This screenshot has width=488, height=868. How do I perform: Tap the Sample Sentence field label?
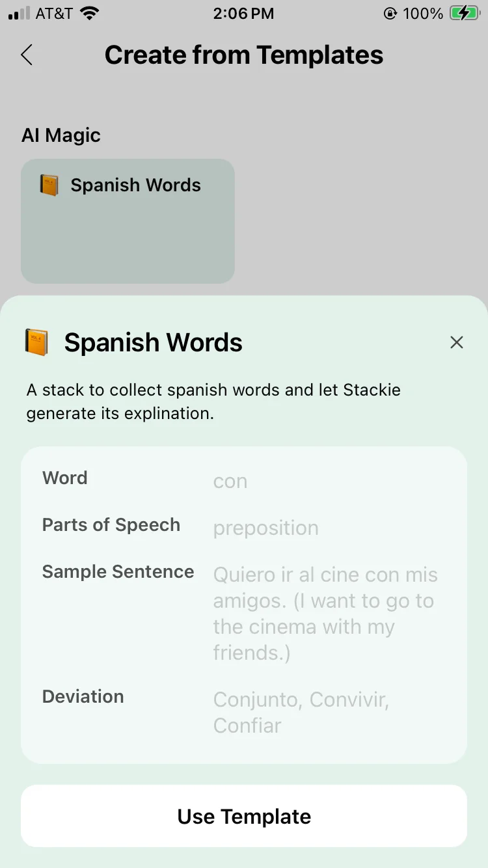[x=118, y=572]
